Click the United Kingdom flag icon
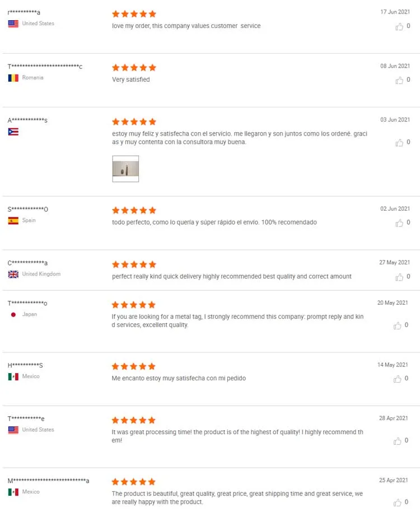This screenshot has width=420, height=512. click(x=13, y=274)
